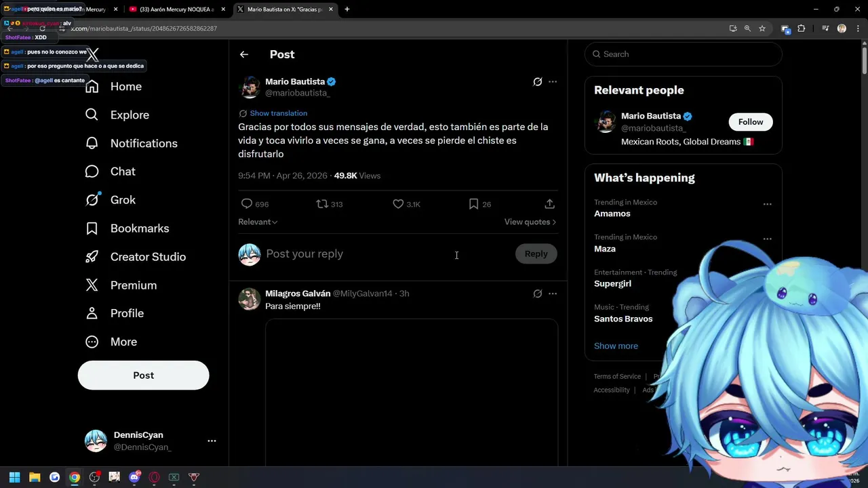This screenshot has width=868, height=488.
Task: Open the Mario Bautista relevant people entry
Action: 684,129
